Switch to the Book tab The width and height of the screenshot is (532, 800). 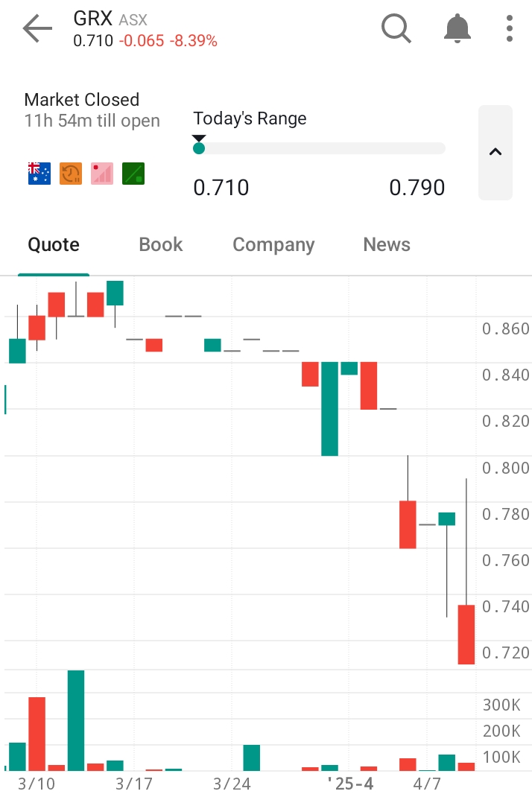coord(161,244)
